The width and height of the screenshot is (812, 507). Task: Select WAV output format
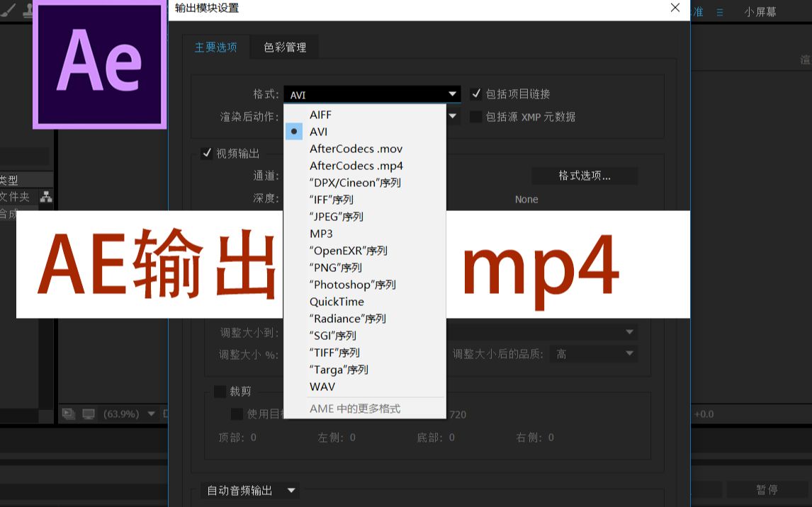tap(365, 387)
